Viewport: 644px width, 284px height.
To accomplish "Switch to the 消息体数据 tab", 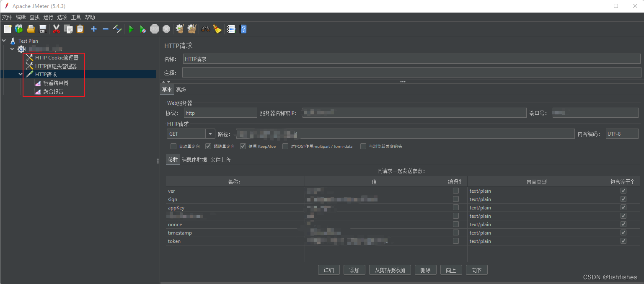I will tap(194, 160).
